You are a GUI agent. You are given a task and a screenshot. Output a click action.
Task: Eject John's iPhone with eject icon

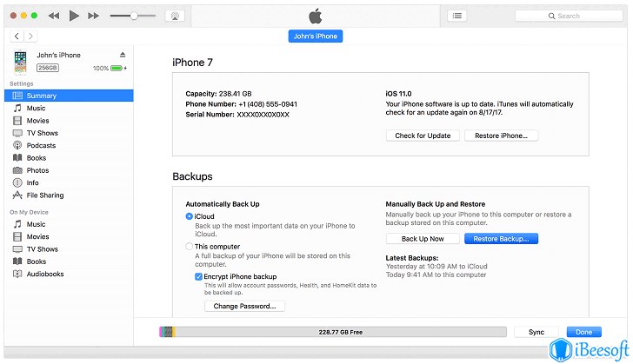click(123, 55)
